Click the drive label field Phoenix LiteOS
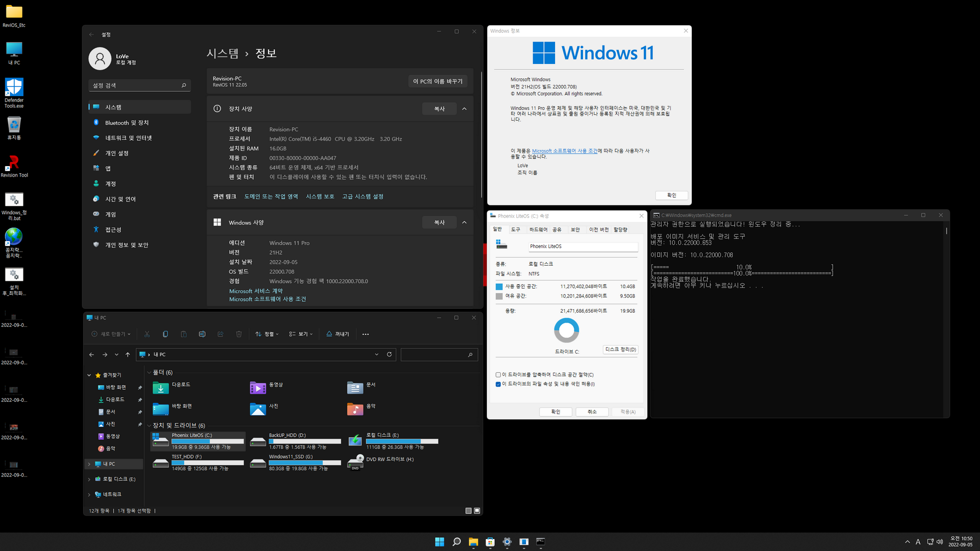 (583, 247)
